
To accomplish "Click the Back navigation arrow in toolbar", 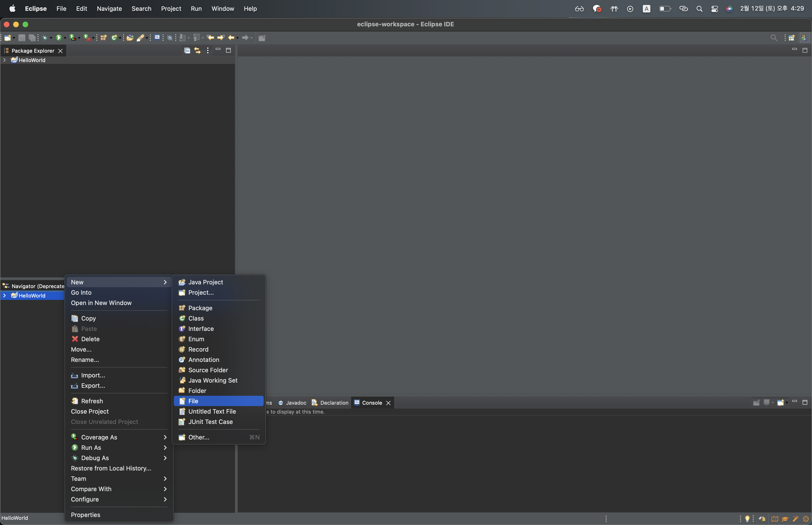I will (x=231, y=38).
